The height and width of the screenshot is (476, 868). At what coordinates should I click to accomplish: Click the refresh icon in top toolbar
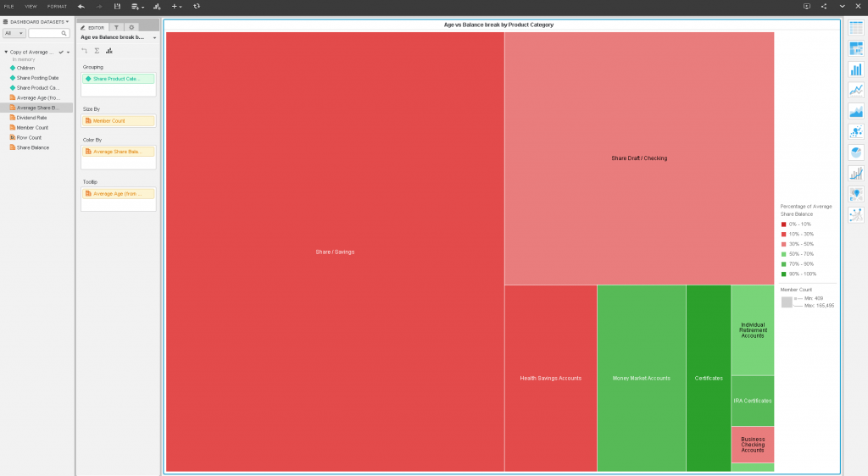pyautogui.click(x=197, y=6)
